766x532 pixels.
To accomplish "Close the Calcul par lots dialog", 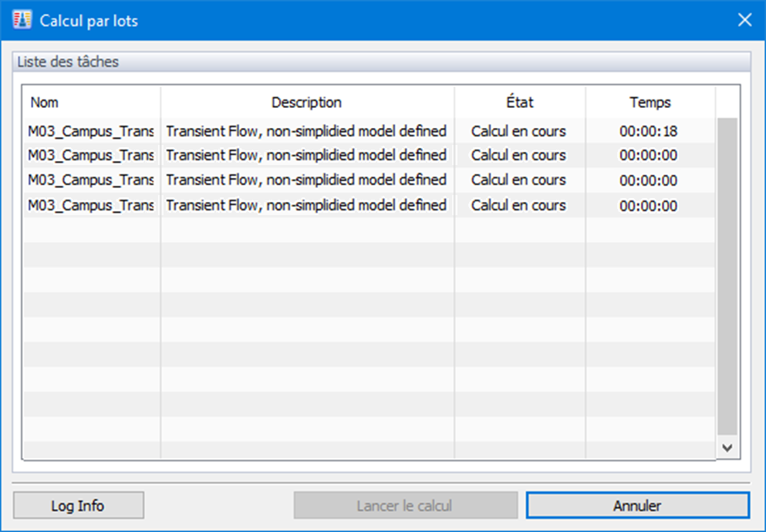I will 744,20.
